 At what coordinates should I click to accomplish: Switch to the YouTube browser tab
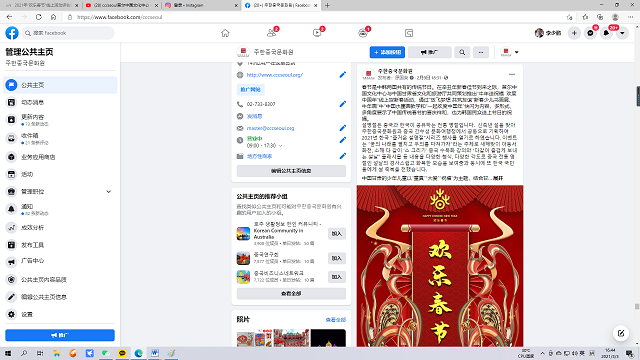click(121, 5)
